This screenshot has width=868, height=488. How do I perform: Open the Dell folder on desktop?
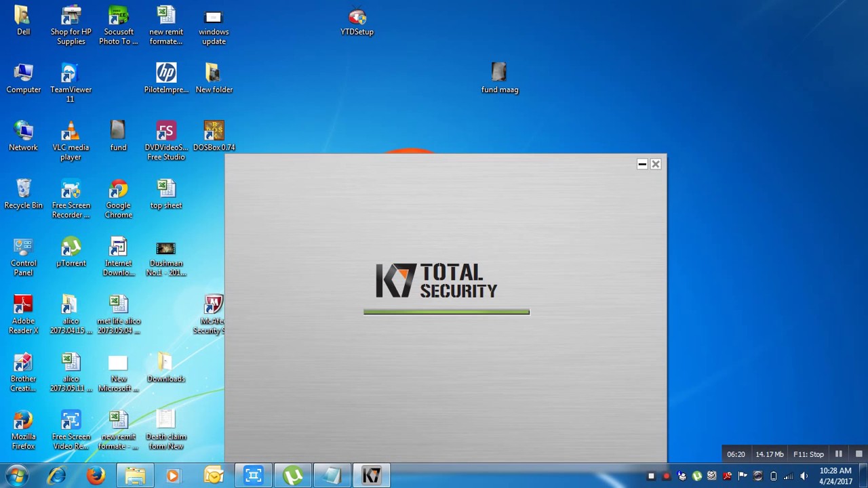pyautogui.click(x=23, y=21)
